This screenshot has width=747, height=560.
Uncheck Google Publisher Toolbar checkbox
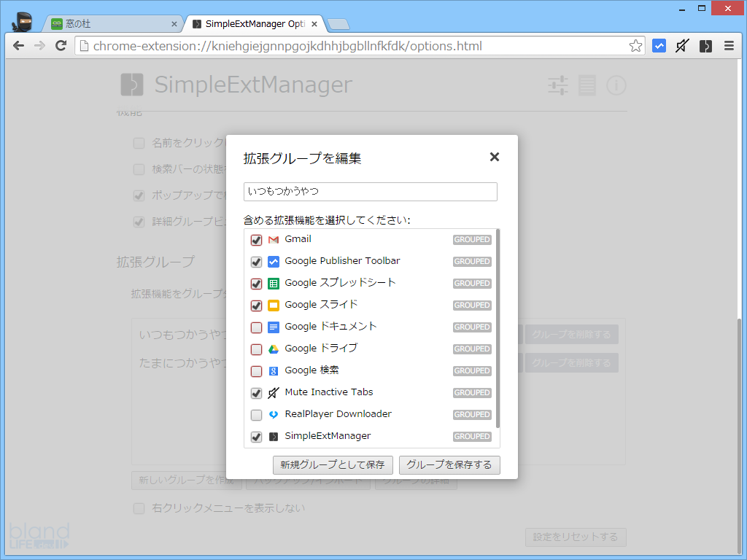pos(256,262)
